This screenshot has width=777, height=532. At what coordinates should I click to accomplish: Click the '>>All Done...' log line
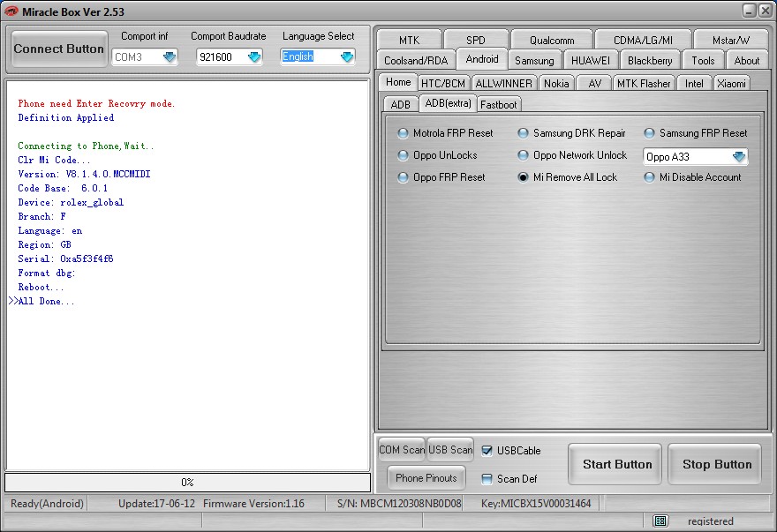click(x=41, y=301)
